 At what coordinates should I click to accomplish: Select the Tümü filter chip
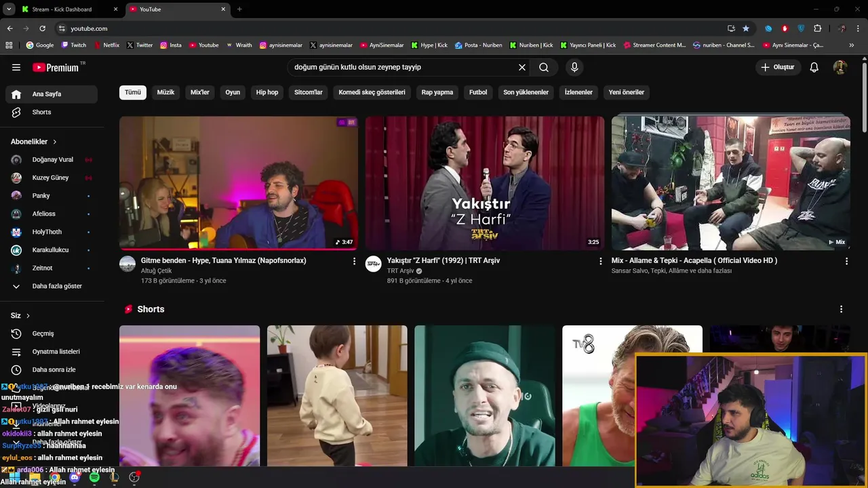tap(133, 92)
